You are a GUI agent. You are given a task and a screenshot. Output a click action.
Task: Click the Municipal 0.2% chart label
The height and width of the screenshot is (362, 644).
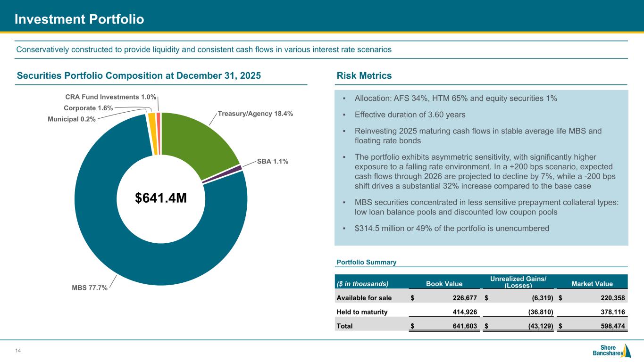tap(72, 119)
